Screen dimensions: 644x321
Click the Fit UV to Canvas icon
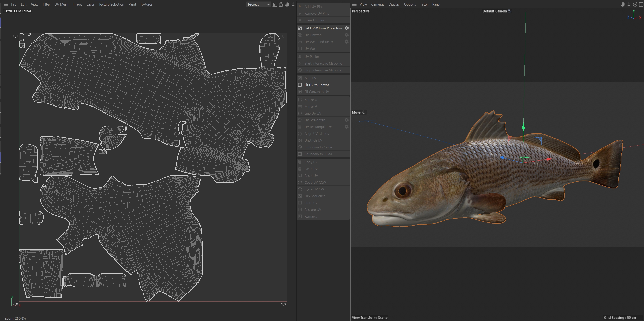(x=300, y=85)
